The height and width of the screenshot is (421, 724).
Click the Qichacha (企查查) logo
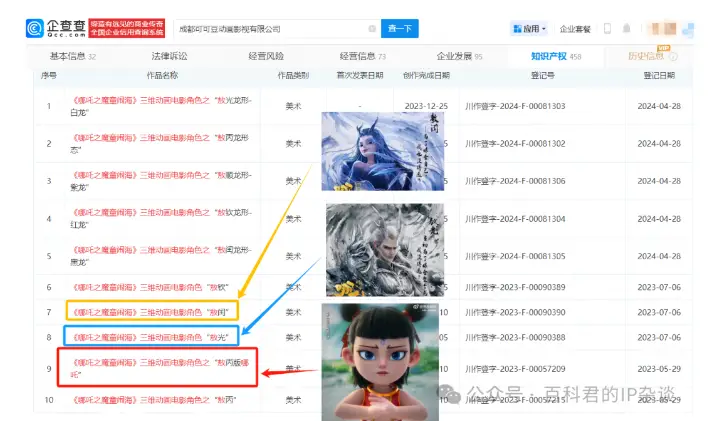tap(56, 29)
